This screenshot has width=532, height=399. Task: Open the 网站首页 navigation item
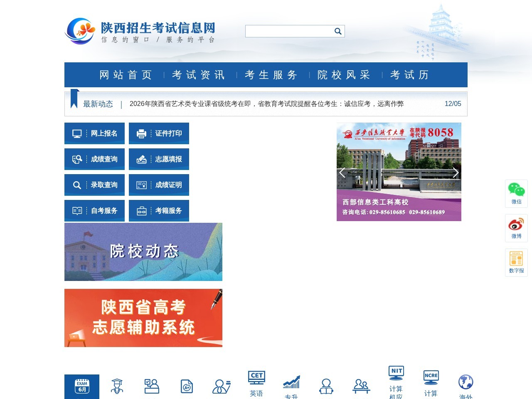pyautogui.click(x=126, y=75)
